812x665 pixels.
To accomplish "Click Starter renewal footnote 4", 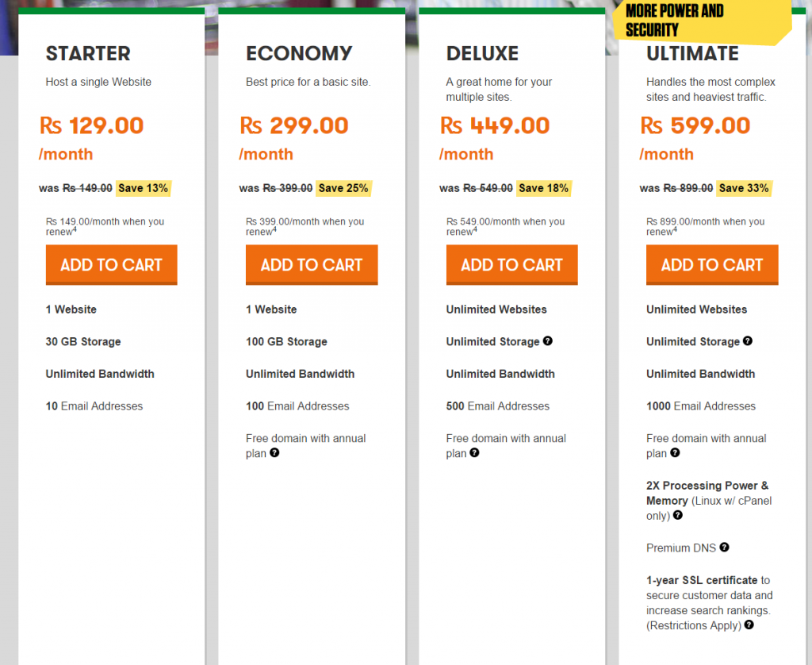I will click(x=75, y=230).
